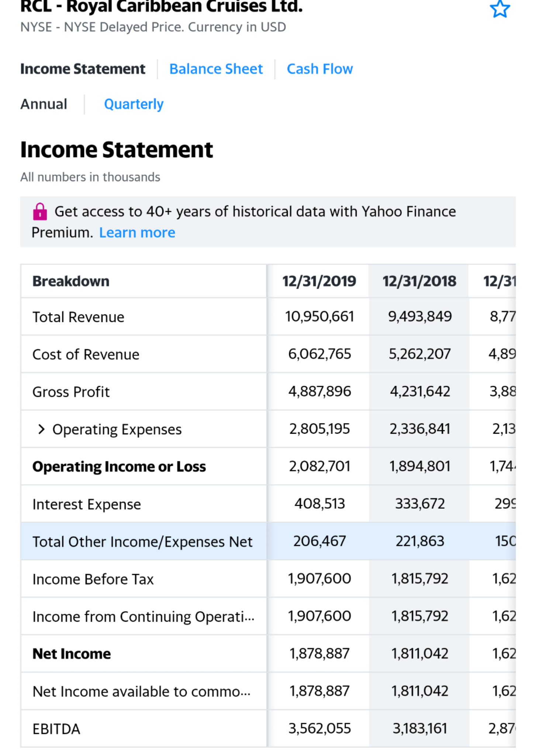Click Total Other Income value 206,467
Image resolution: width=539 pixels, height=756 pixels.
tap(319, 541)
